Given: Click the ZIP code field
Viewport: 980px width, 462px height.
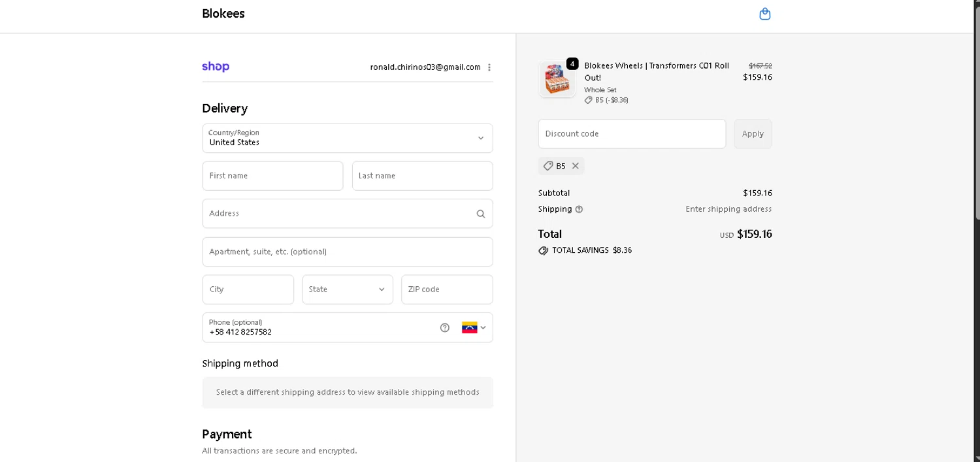Looking at the screenshot, I should click(x=447, y=289).
